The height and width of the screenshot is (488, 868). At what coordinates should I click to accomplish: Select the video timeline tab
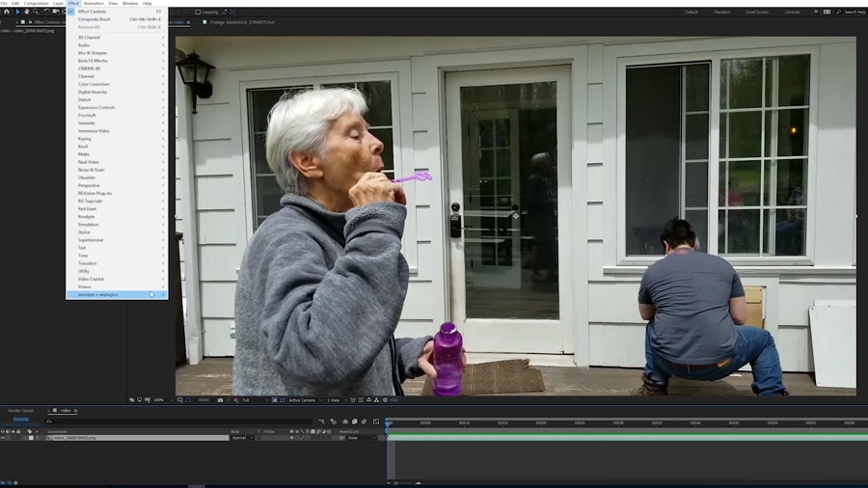66,411
